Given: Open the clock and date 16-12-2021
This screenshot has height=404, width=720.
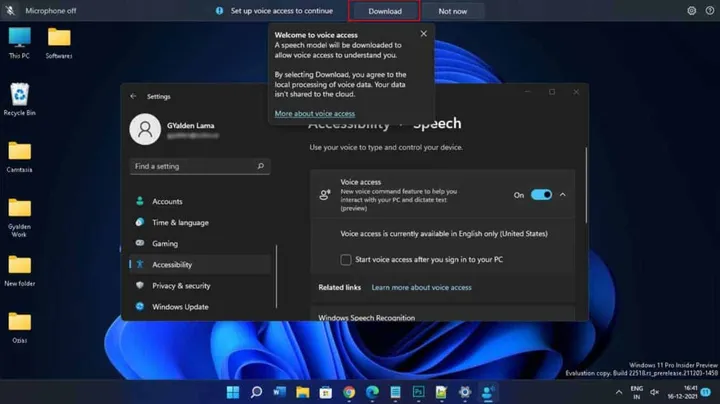Looking at the screenshot, I should (x=682, y=392).
